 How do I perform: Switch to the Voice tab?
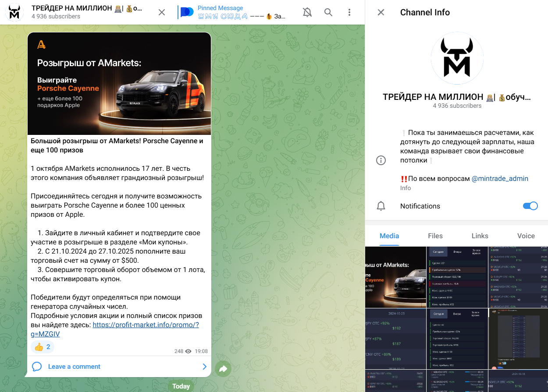click(x=526, y=236)
